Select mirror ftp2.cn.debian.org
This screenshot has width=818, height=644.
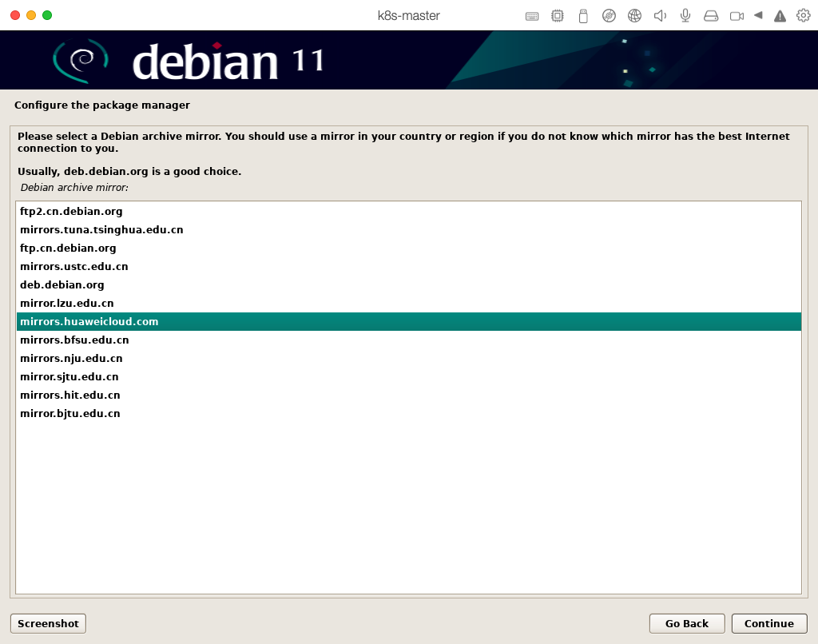point(408,212)
